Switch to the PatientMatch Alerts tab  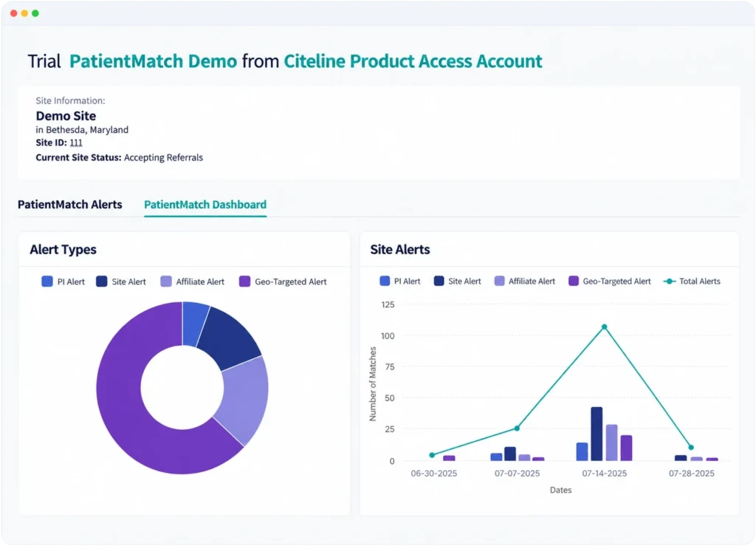pyautogui.click(x=70, y=205)
